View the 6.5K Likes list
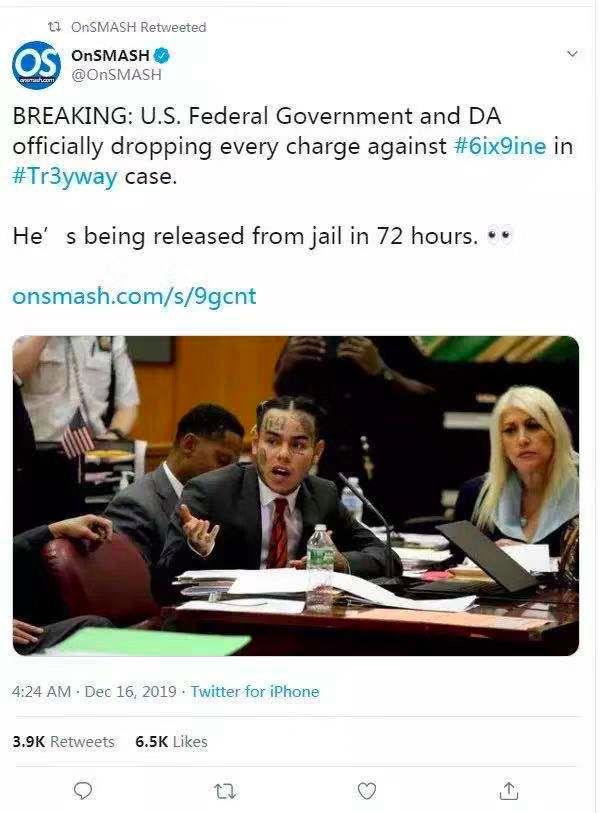The width and height of the screenshot is (600, 813). click(x=171, y=742)
